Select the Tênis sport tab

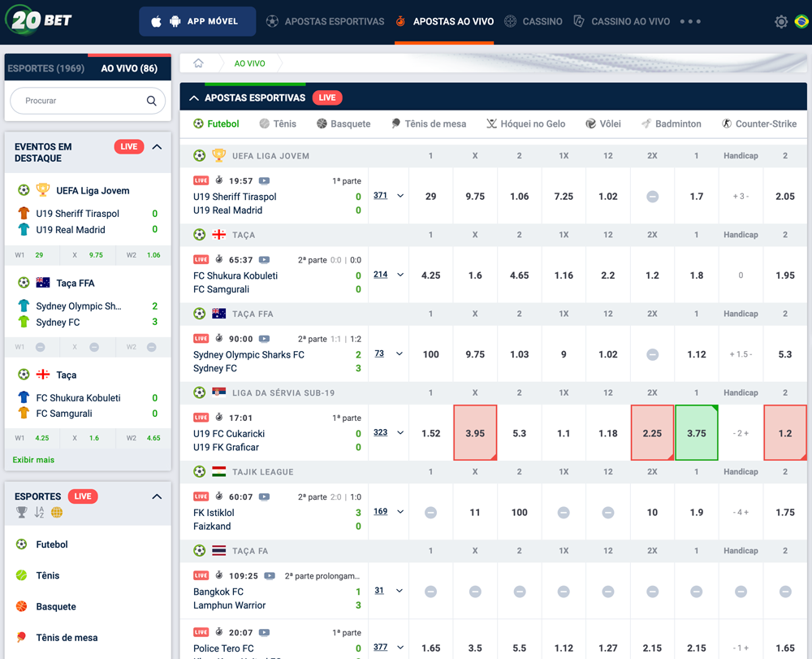pos(278,124)
